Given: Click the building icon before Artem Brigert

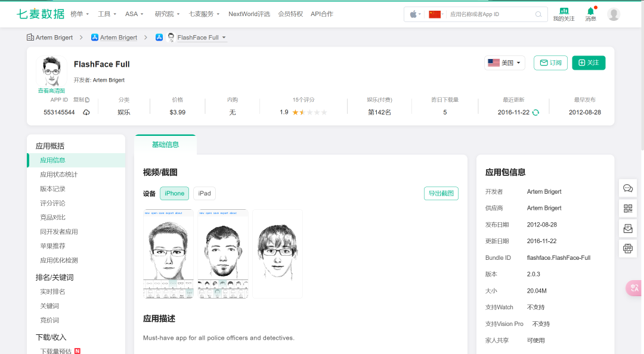Looking at the screenshot, I should 30,38.
